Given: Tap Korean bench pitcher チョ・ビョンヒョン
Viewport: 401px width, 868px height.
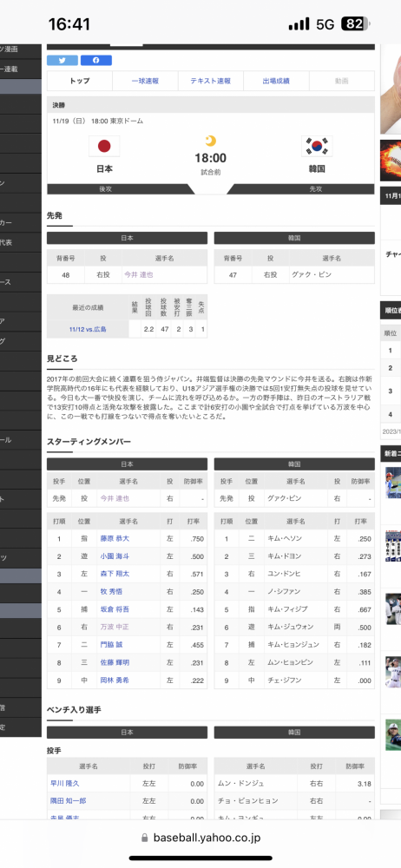Looking at the screenshot, I should coord(249,800).
